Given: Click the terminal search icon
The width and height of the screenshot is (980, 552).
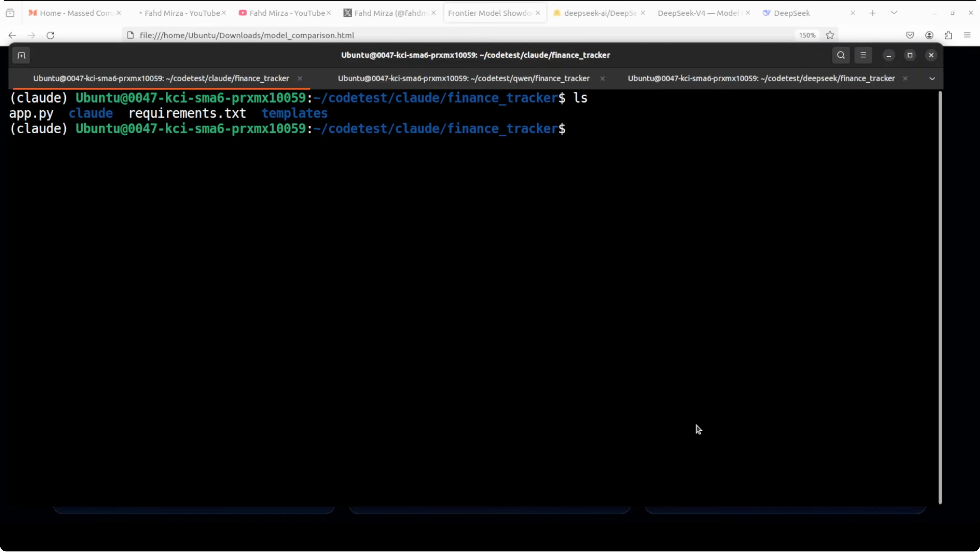Looking at the screenshot, I should (841, 55).
